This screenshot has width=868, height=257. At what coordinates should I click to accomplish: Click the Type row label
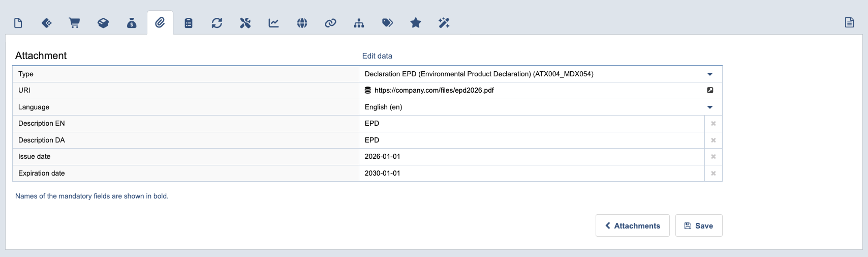(26, 74)
